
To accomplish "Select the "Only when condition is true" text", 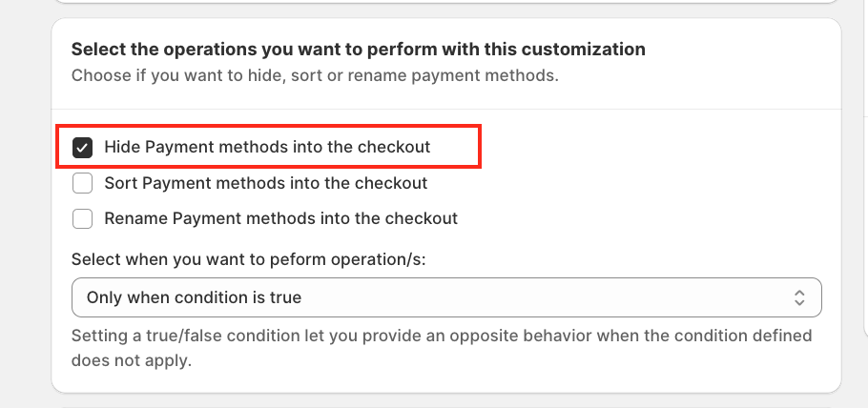I will (194, 297).
